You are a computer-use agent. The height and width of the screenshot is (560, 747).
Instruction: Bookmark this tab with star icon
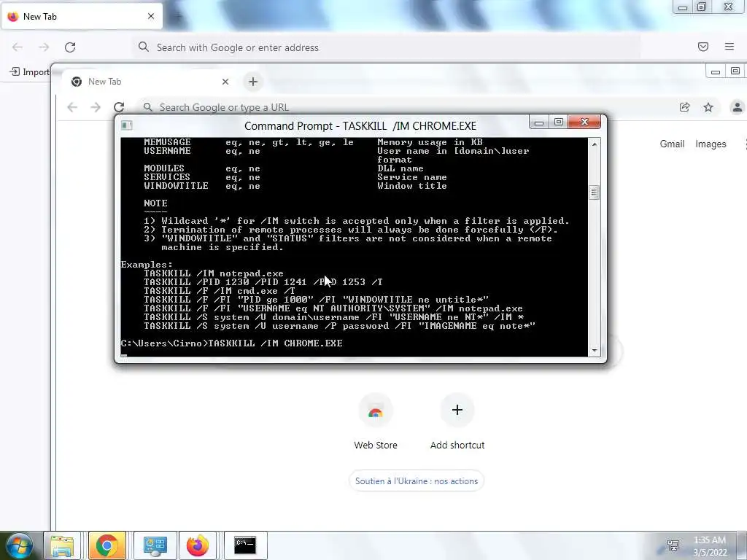click(708, 107)
